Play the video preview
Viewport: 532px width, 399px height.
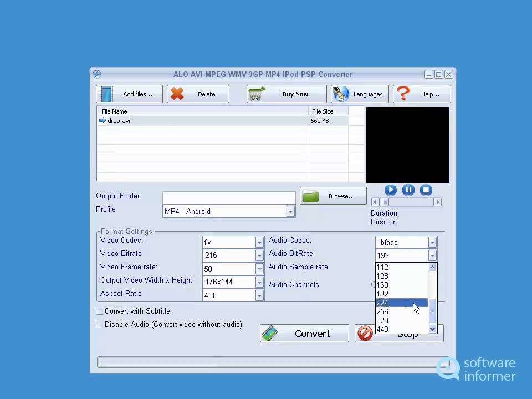[x=391, y=190]
